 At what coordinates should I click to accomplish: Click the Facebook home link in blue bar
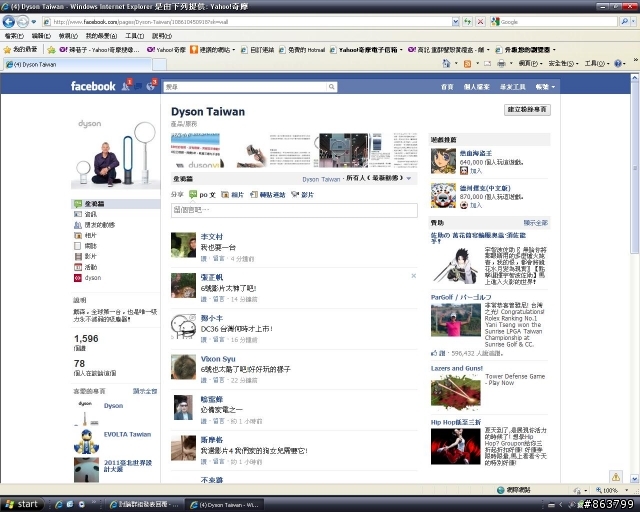[447, 87]
